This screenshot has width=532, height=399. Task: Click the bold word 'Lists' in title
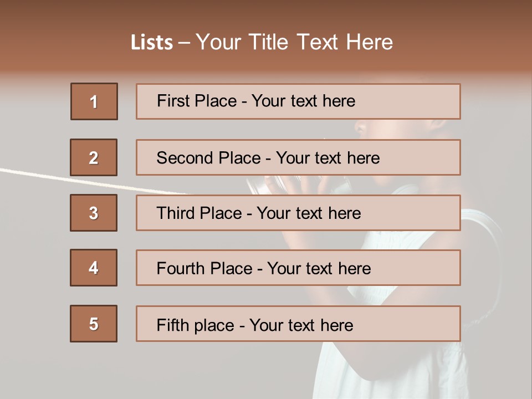click(152, 43)
